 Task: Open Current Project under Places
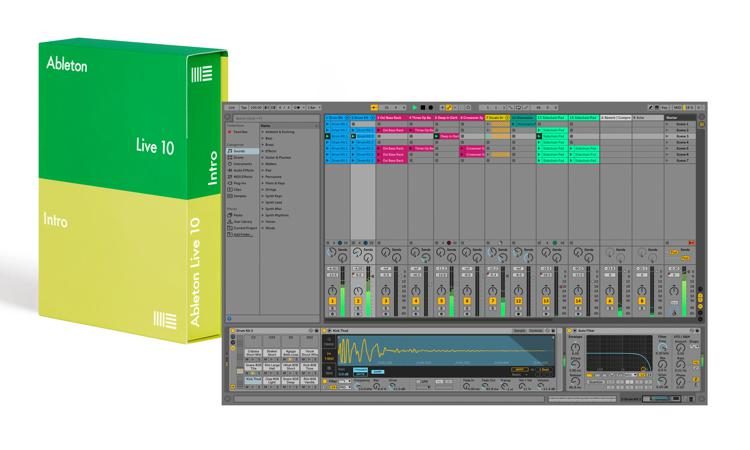pos(243,228)
